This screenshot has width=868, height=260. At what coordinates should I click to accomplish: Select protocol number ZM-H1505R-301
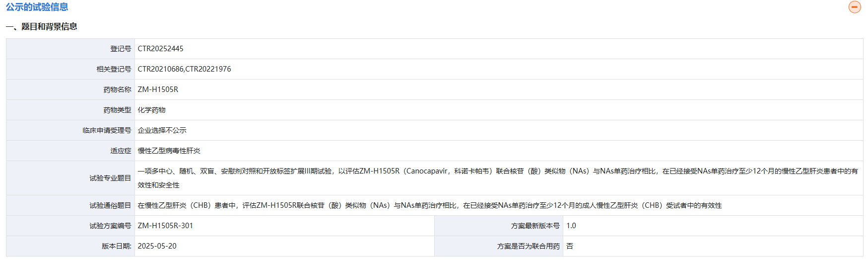coord(165,226)
